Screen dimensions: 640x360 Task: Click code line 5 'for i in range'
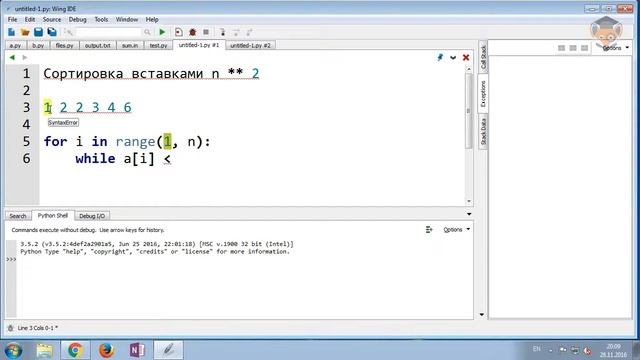127,142
